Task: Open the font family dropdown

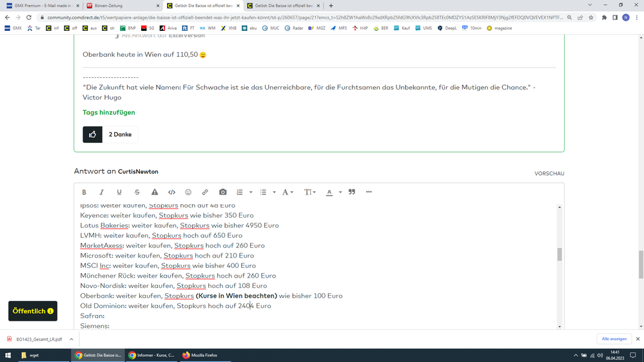Action: tap(288, 192)
